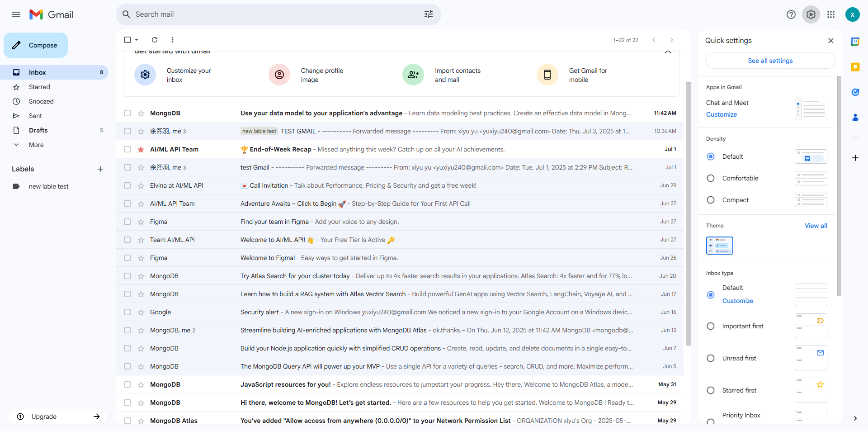Screen dimensions: 868x431
Task: Select the Comfortable density option
Action: [711, 178]
